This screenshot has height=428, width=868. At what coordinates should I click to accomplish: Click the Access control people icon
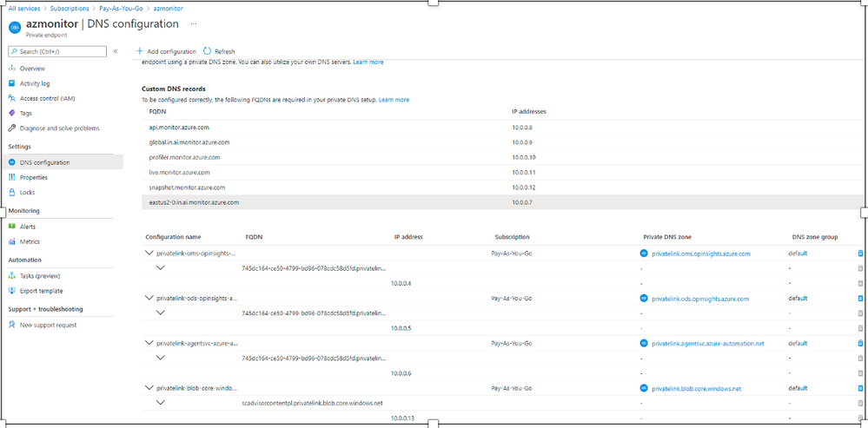pyautogui.click(x=11, y=98)
